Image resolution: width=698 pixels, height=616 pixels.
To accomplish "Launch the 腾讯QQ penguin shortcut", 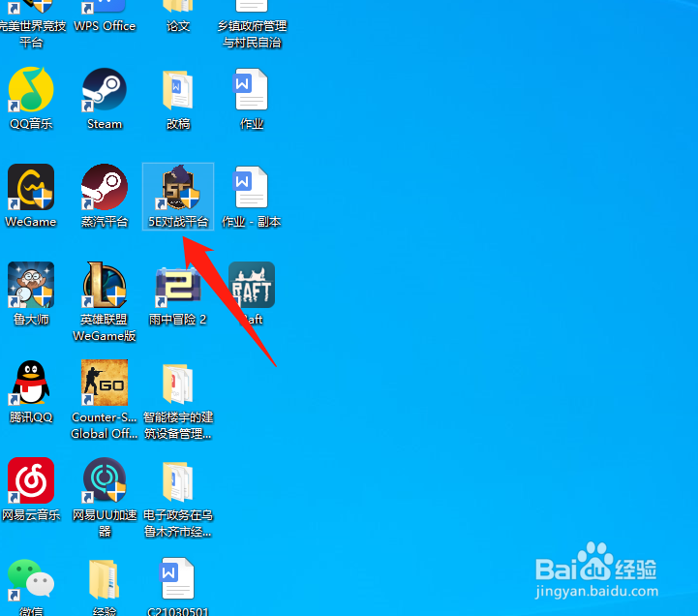I will tap(31, 383).
